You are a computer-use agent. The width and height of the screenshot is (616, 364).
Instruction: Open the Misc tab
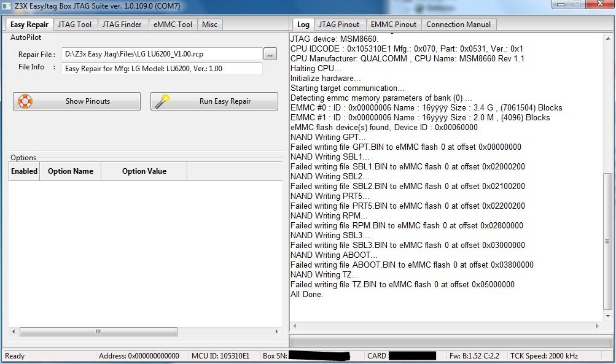tap(209, 25)
